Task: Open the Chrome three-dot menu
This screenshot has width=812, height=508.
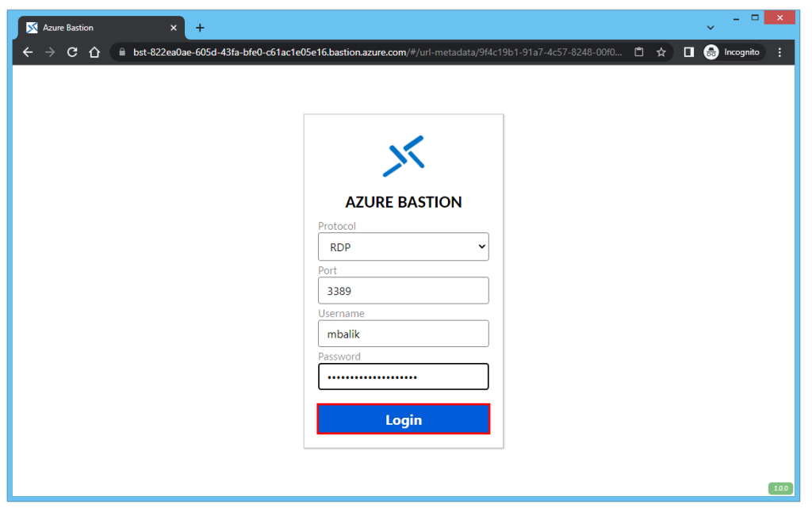Action: tap(779, 52)
